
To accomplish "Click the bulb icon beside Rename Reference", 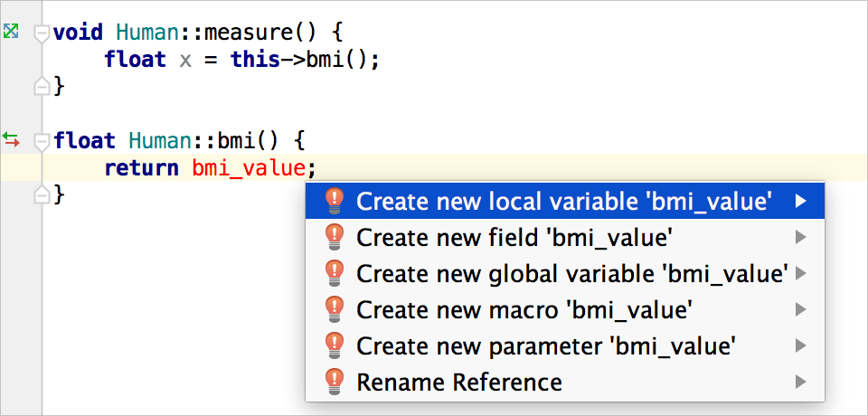I will pos(335,382).
